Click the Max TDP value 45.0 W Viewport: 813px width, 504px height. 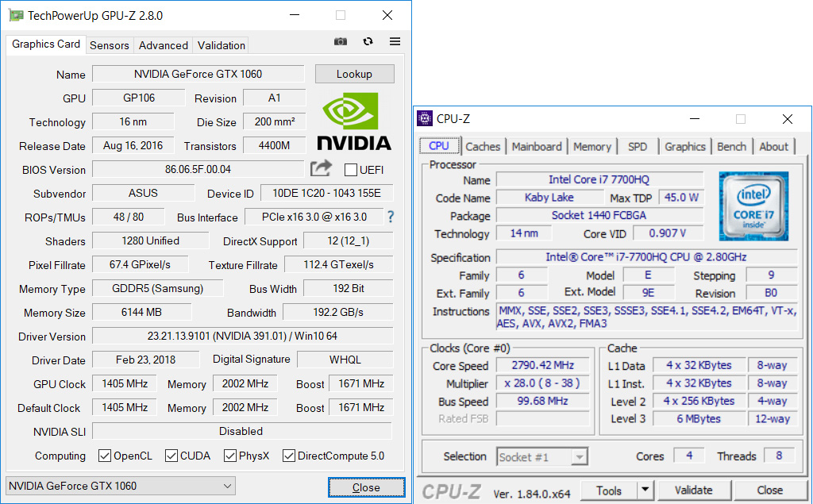coord(681,197)
